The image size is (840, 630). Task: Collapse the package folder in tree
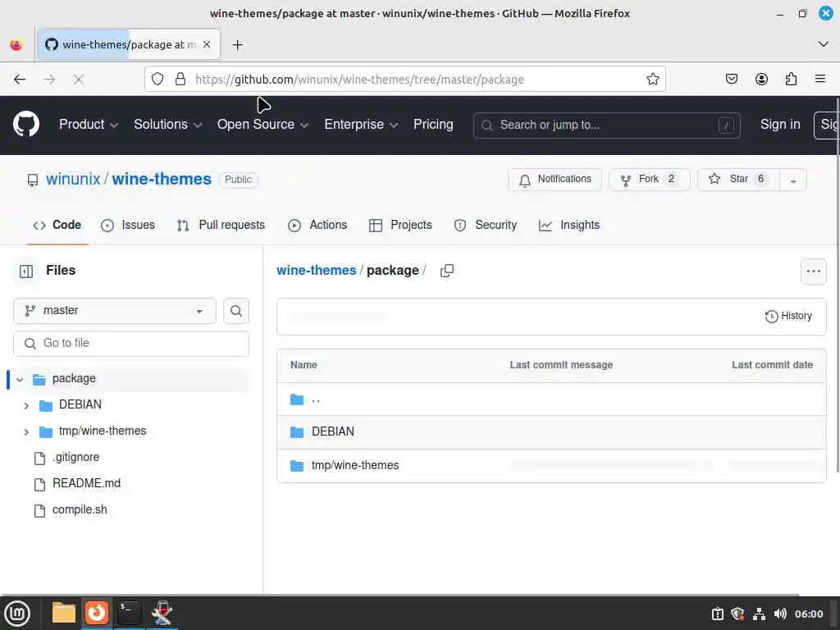pyautogui.click(x=20, y=379)
